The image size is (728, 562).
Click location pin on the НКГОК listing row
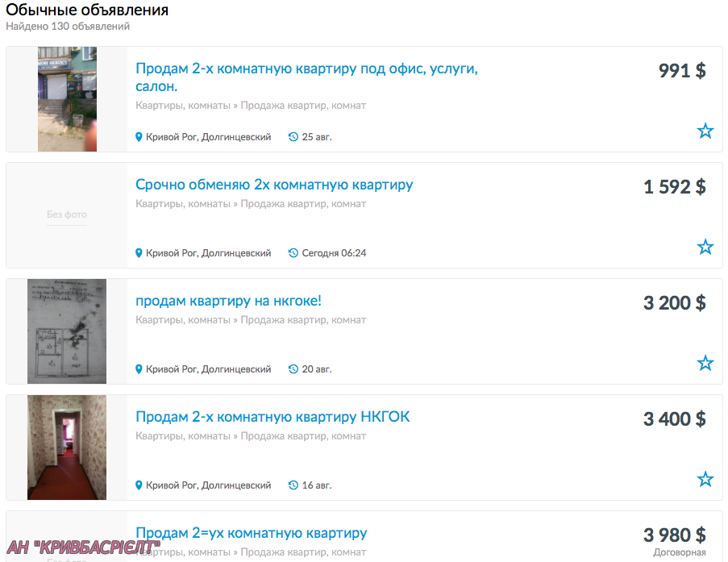139,485
